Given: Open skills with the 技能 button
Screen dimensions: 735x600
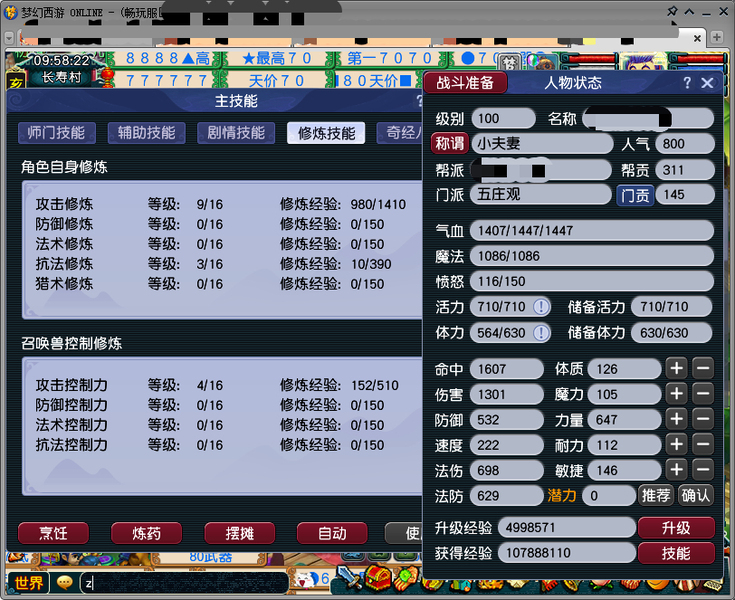Looking at the screenshot, I should click(676, 553).
